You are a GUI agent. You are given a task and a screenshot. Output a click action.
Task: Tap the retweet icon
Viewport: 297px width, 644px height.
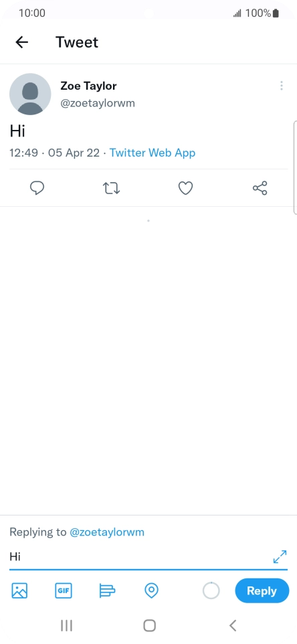[111, 189]
